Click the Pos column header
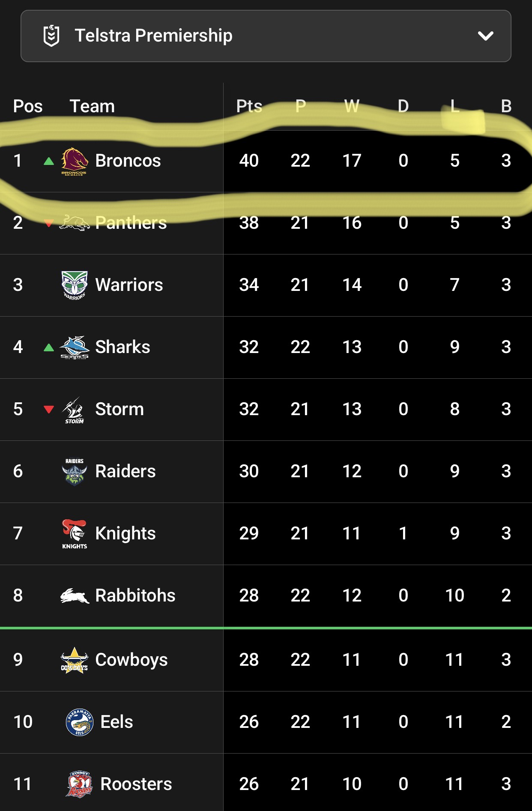The image size is (532, 811). click(x=28, y=106)
